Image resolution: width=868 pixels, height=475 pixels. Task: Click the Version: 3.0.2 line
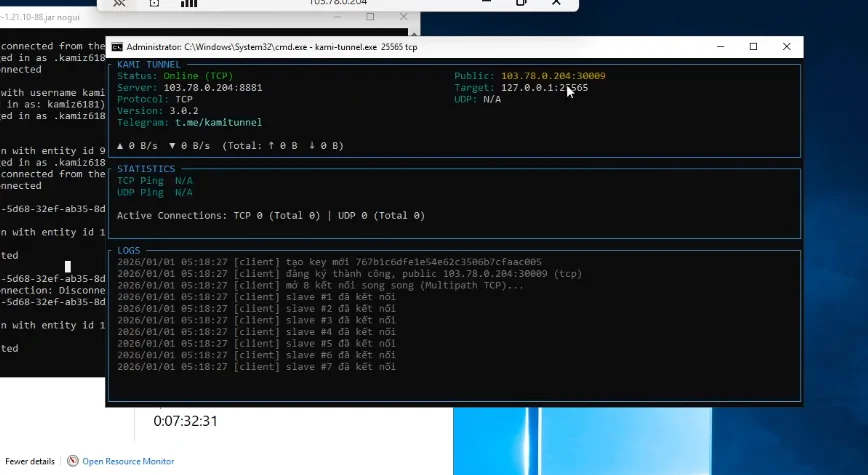(157, 111)
